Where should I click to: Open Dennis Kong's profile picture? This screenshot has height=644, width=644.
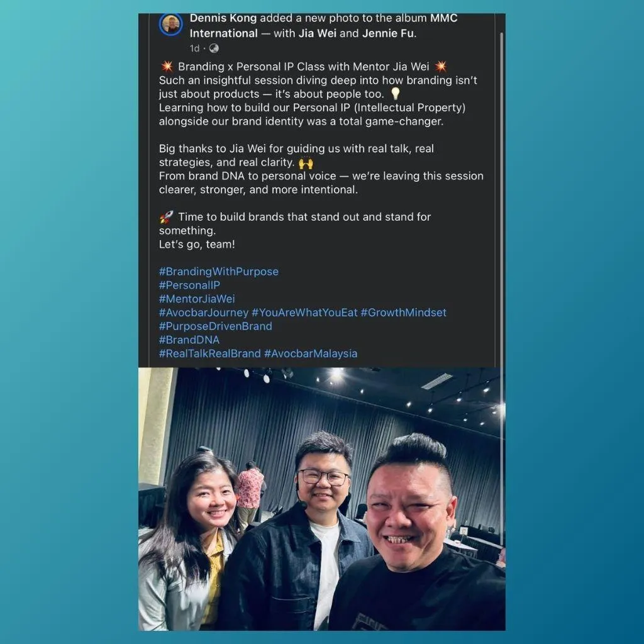(x=170, y=25)
